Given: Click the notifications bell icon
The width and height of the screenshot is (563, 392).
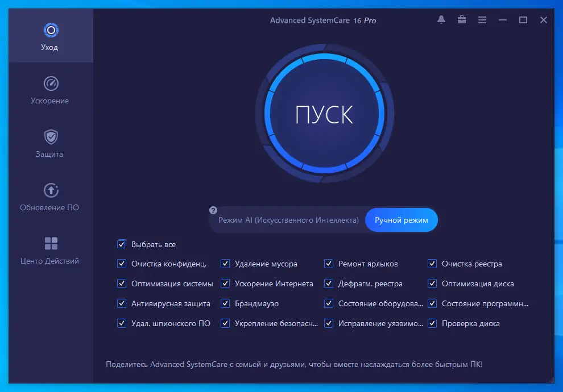Looking at the screenshot, I should (441, 19).
